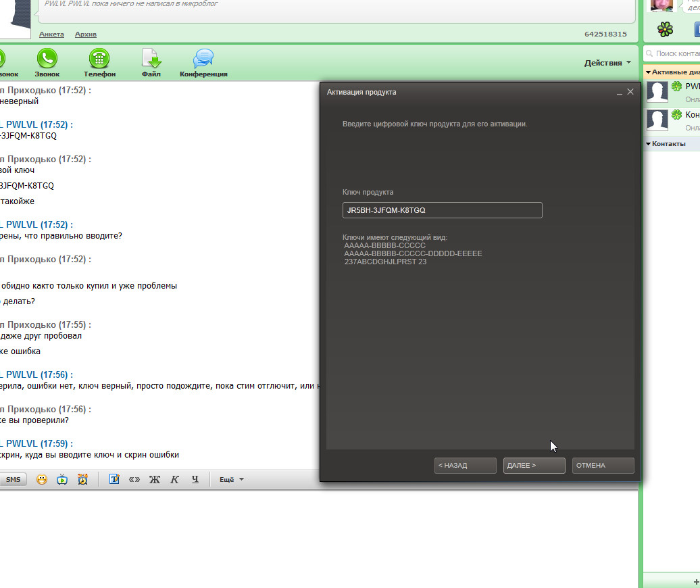The height and width of the screenshot is (588, 700).
Task: Click sender name Приходько (17:55)
Action: (45, 325)
